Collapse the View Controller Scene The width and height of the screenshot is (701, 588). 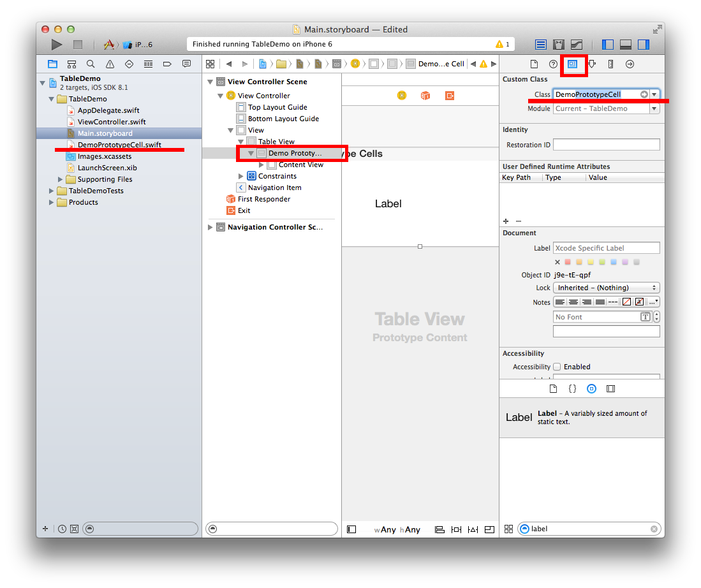pyautogui.click(x=210, y=82)
